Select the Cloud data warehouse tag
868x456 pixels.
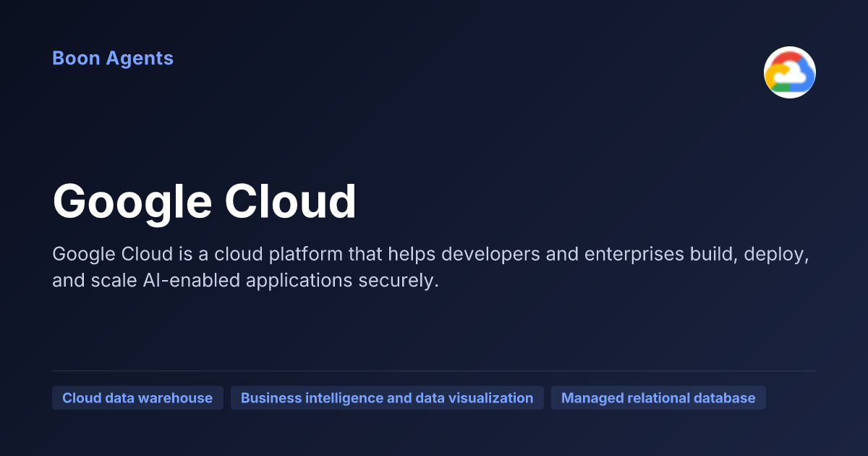point(137,398)
